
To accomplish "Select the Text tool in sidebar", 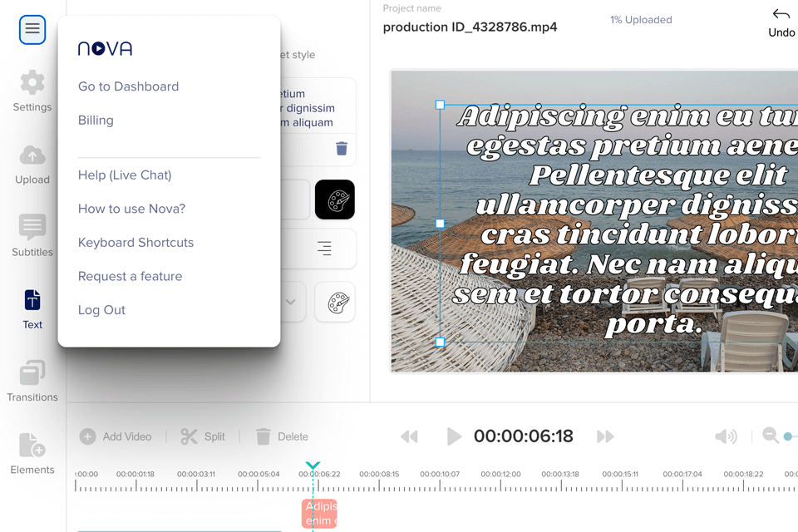I will point(32,309).
